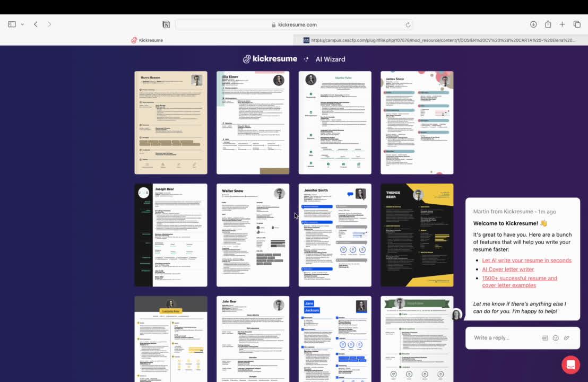Switch to the Kickresume tab
The height and width of the screenshot is (382, 588).
pos(147,40)
